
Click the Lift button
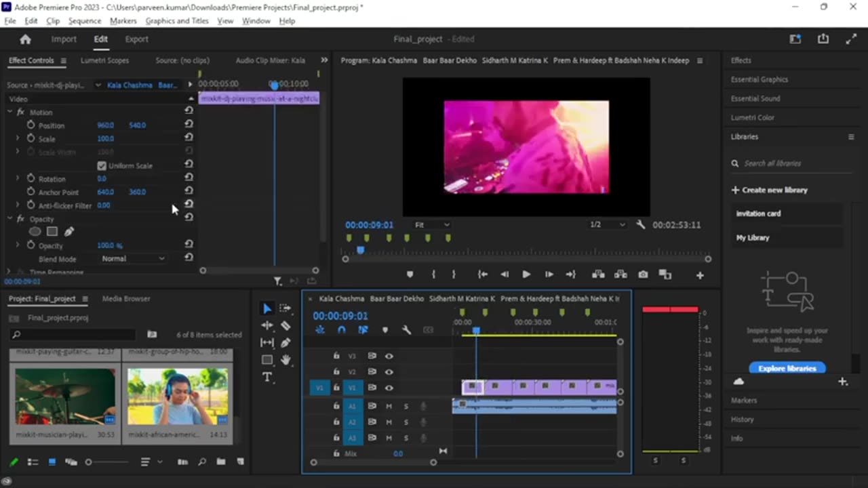pos(598,274)
